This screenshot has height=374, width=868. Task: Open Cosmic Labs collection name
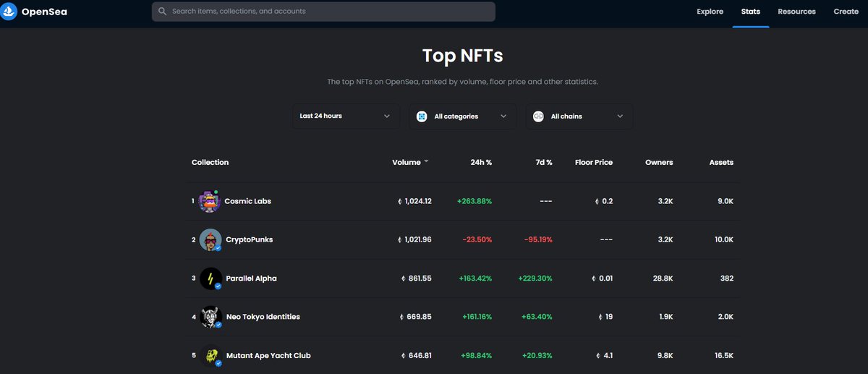coord(248,201)
